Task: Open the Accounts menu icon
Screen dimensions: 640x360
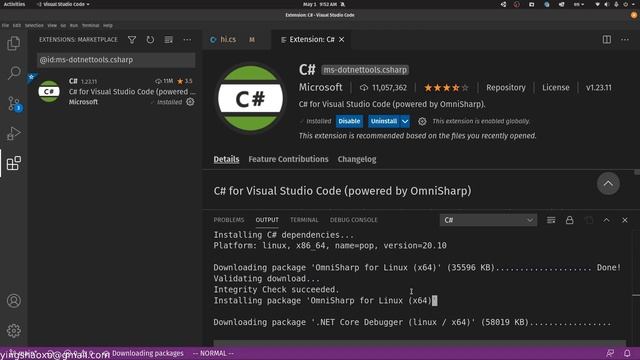Action: pos(13,301)
